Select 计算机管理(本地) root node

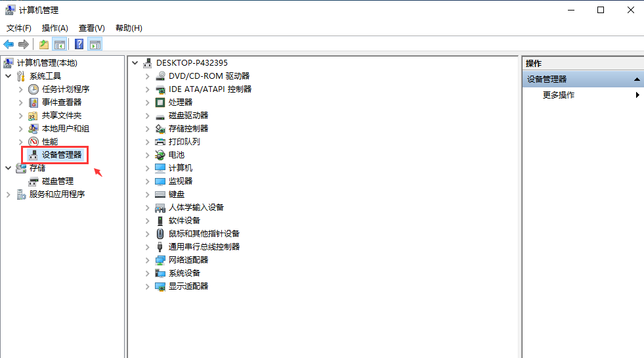click(47, 63)
